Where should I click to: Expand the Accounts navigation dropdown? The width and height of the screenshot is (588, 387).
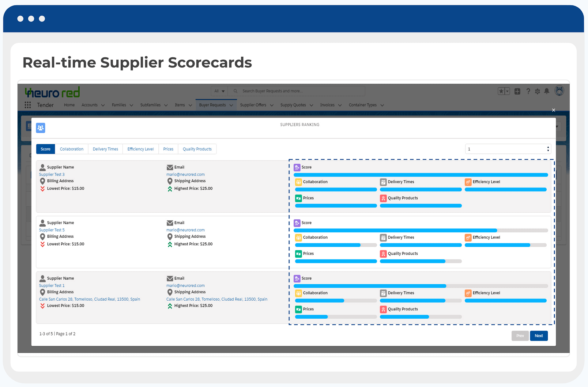point(93,105)
